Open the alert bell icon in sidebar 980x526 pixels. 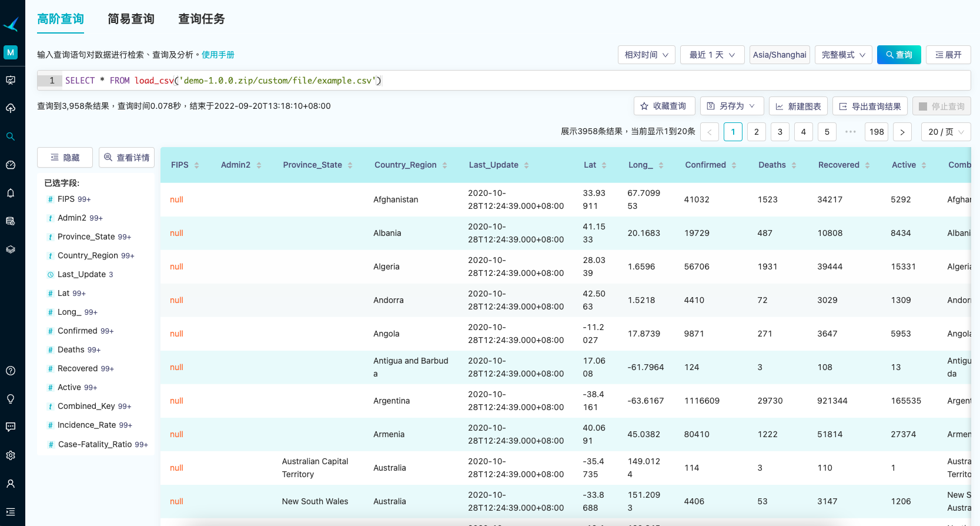point(11,193)
